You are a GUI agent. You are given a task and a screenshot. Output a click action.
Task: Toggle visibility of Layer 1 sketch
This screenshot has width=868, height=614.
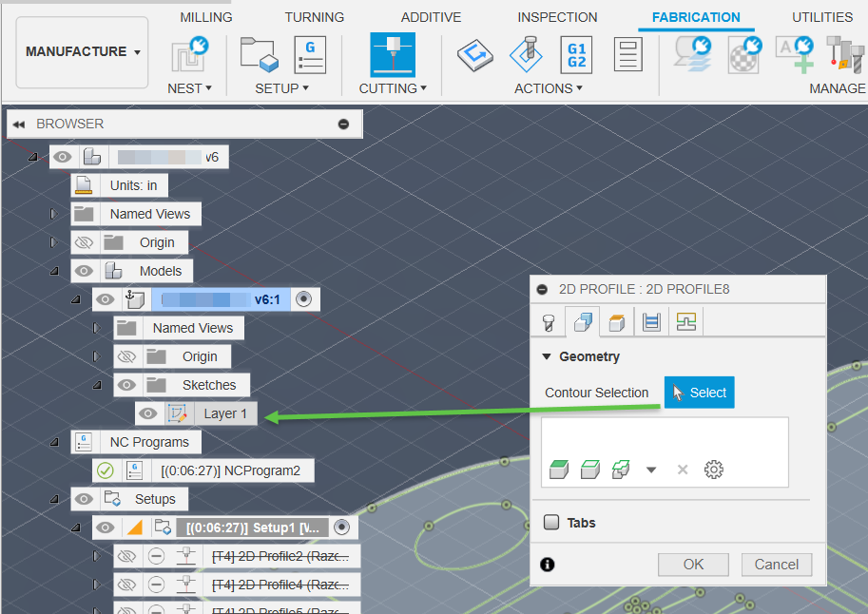(x=147, y=413)
